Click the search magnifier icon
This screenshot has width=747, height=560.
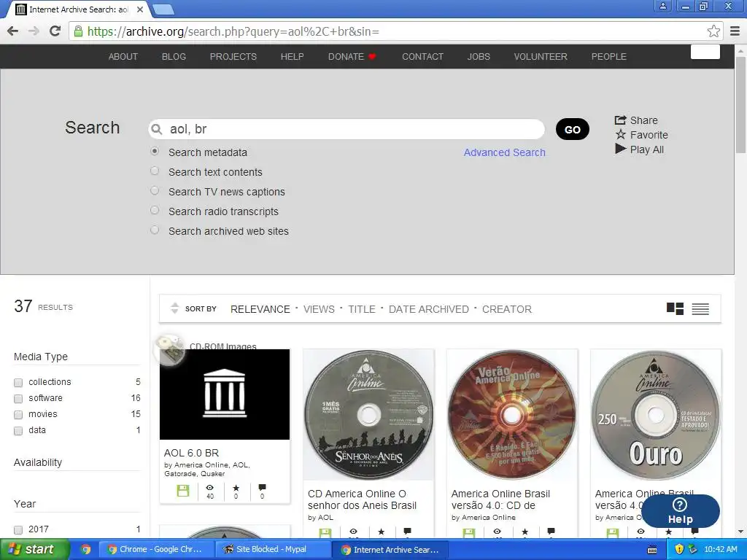point(156,129)
